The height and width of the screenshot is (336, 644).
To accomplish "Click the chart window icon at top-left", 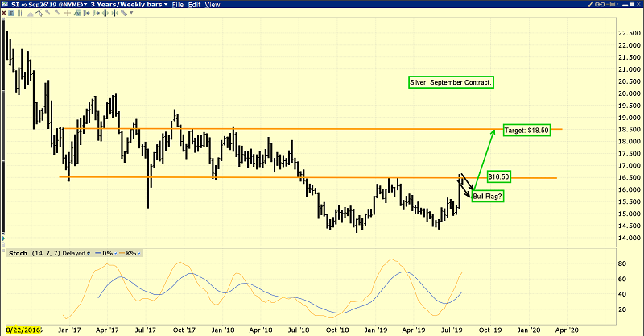I will click(5, 4).
